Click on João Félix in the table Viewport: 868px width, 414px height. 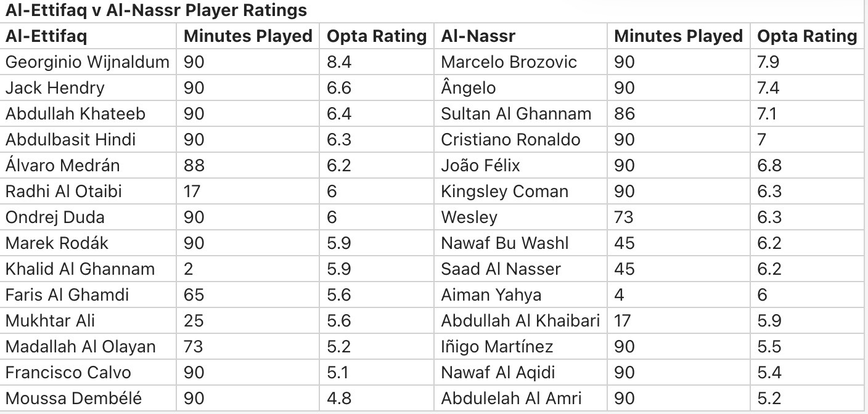(480, 166)
